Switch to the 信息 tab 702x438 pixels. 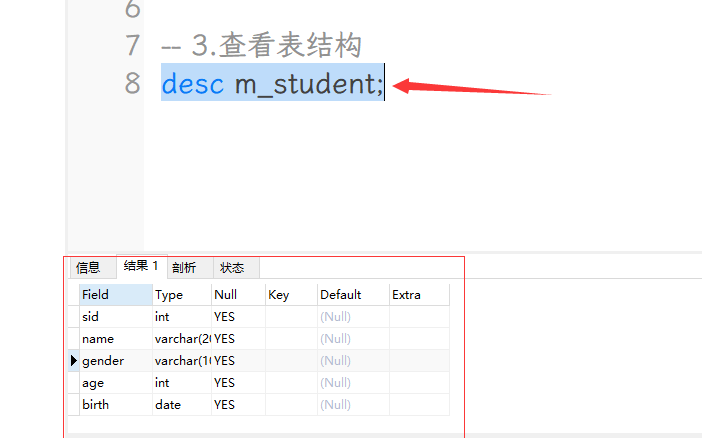88,268
